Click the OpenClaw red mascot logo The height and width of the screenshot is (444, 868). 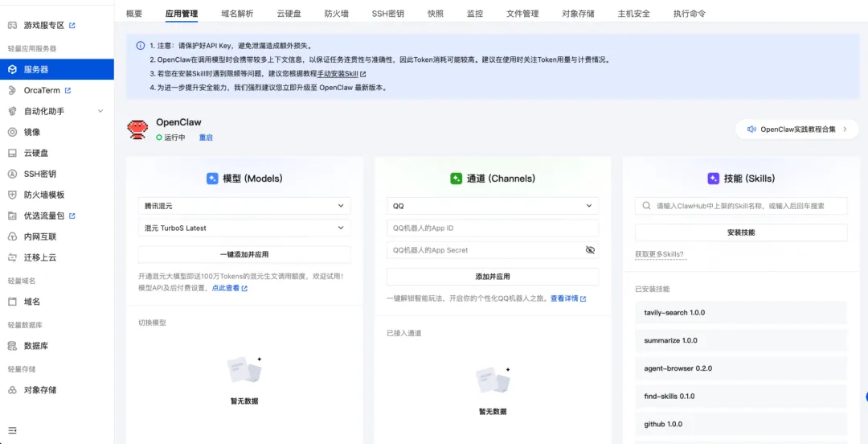coord(137,129)
